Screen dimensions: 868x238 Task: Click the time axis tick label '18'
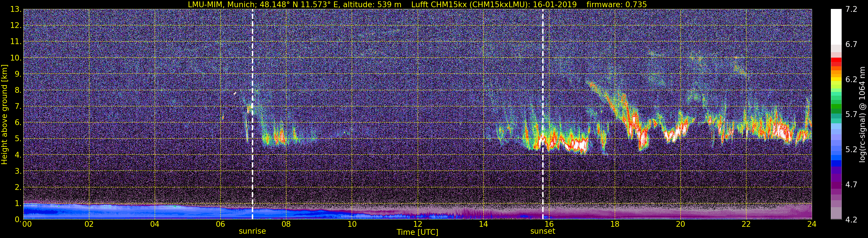(x=614, y=224)
